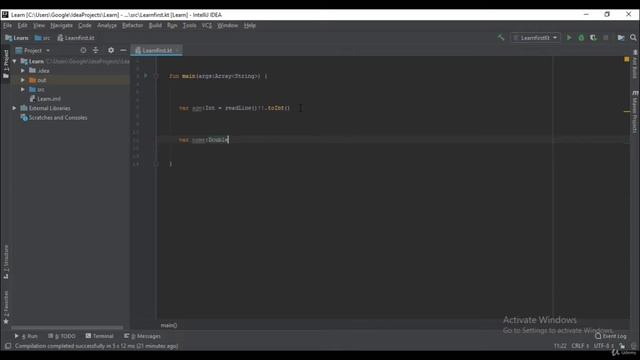Open Favorites tool window star
The width and height of the screenshot is (640, 360).
(6, 307)
